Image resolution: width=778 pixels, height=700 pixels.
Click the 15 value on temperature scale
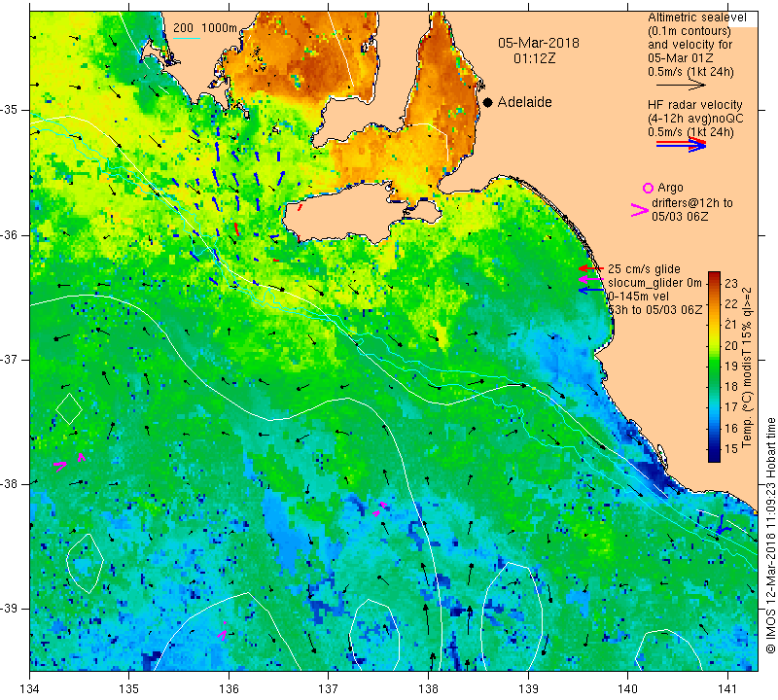(x=731, y=448)
